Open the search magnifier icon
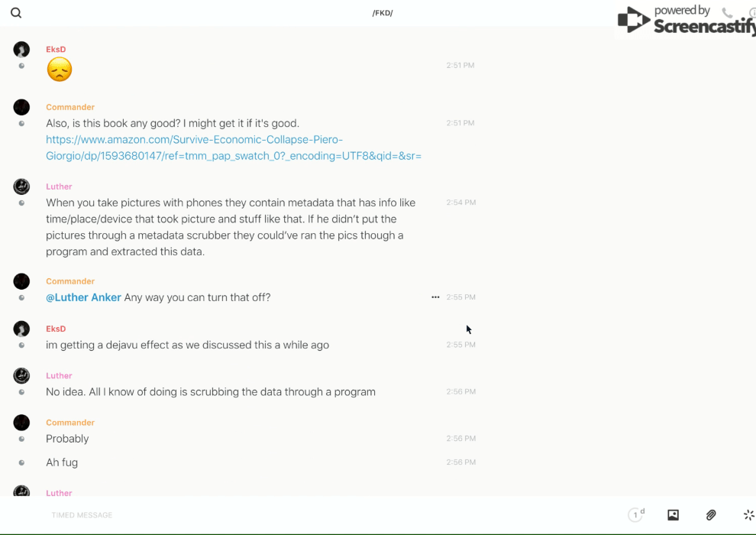 [x=16, y=13]
